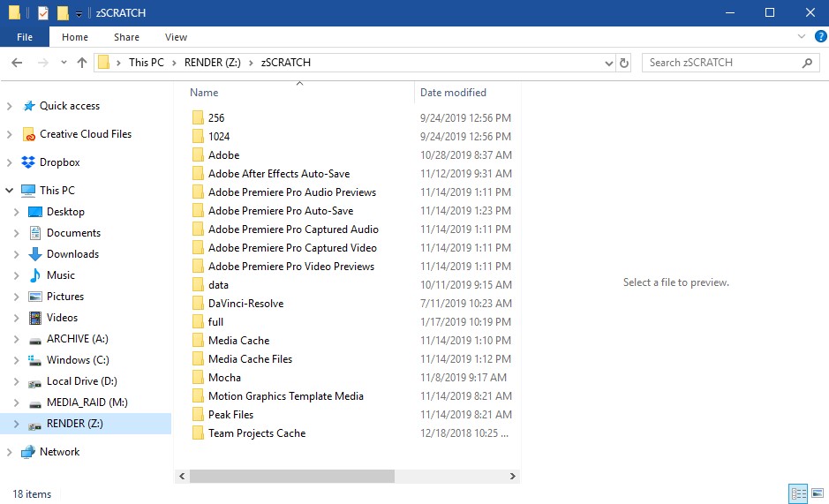The image size is (829, 504).
Task: Select the MEDIA_RAID (M:) drive icon
Action: click(35, 403)
